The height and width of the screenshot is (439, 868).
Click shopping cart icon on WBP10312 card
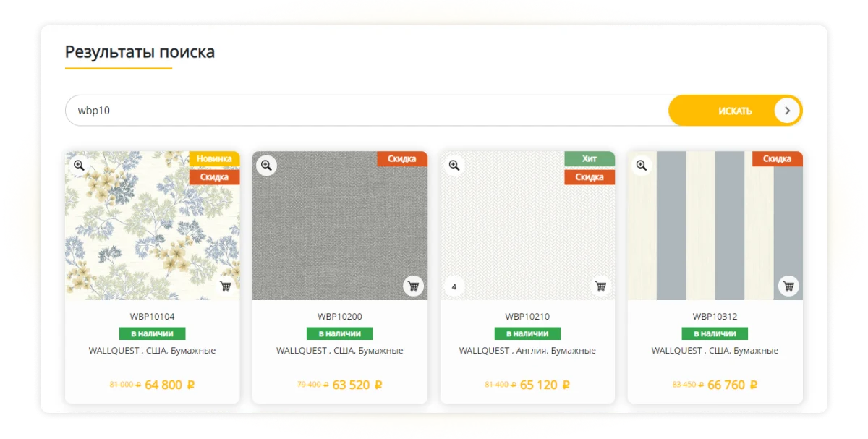tap(788, 286)
